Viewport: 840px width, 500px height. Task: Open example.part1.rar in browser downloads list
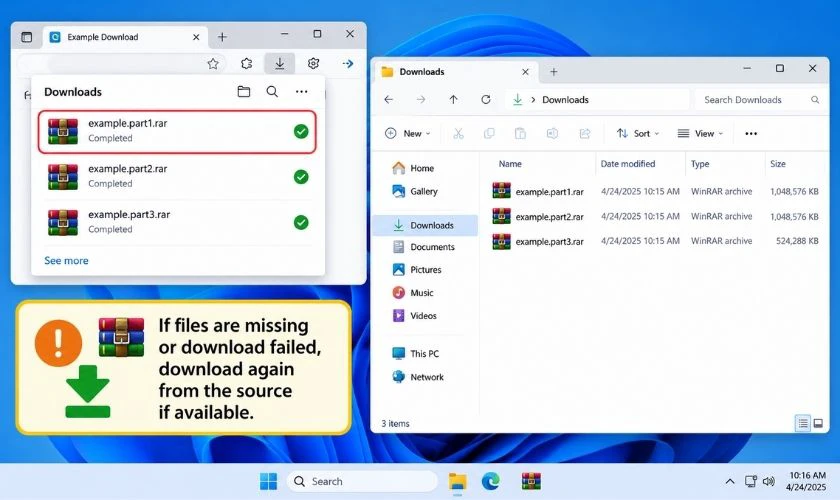(x=177, y=131)
